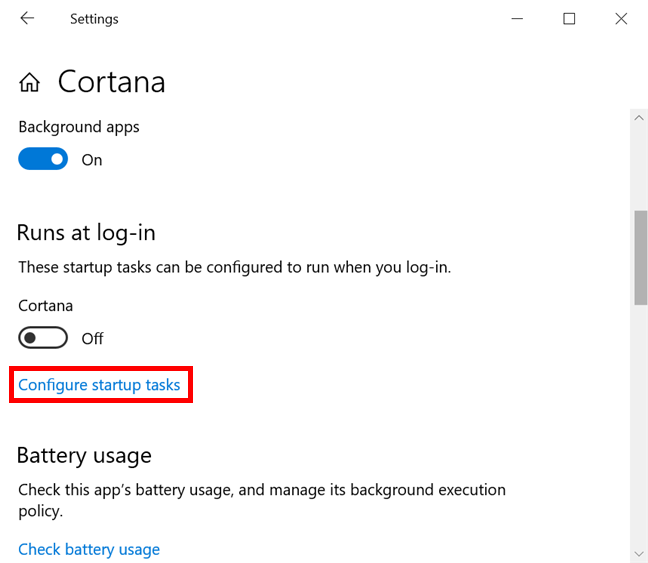Select the Runs at log-in heading
Screen dimensions: 648x563
(86, 233)
